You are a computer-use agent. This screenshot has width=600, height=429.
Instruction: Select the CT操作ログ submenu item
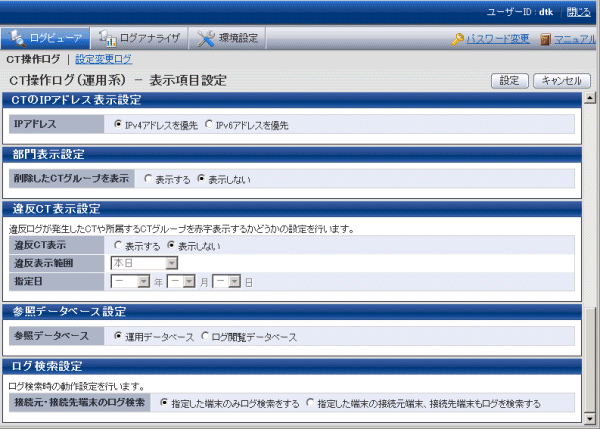[x=33, y=59]
